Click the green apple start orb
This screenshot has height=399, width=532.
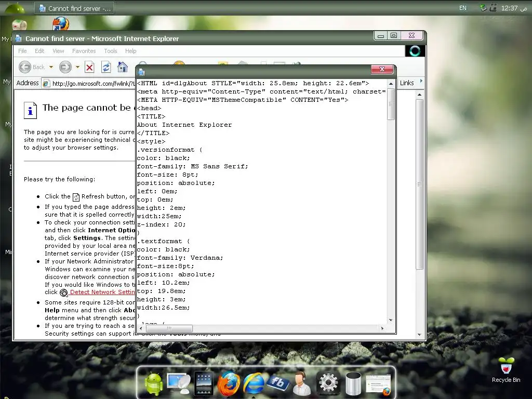click(x=15, y=8)
